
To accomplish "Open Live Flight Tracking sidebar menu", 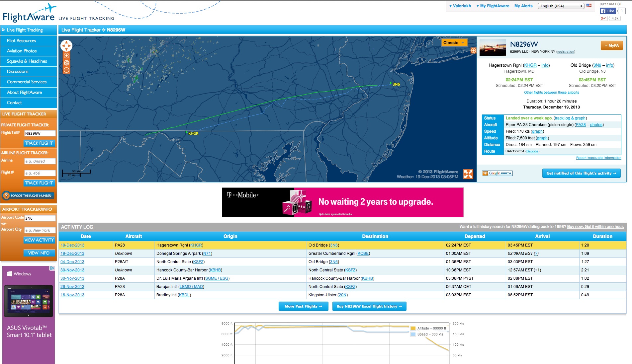I will (x=29, y=30).
